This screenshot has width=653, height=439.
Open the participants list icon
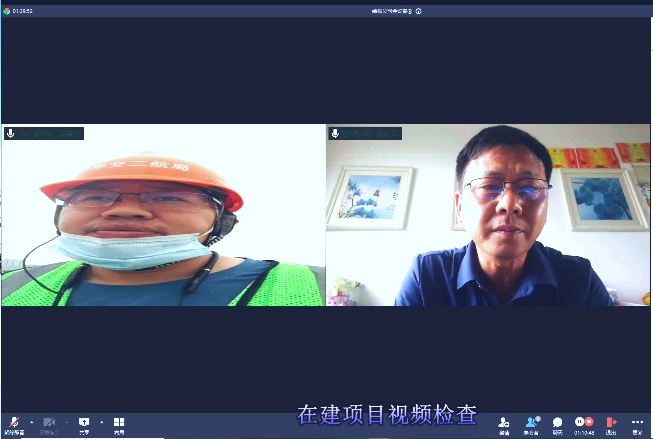pos(532,423)
